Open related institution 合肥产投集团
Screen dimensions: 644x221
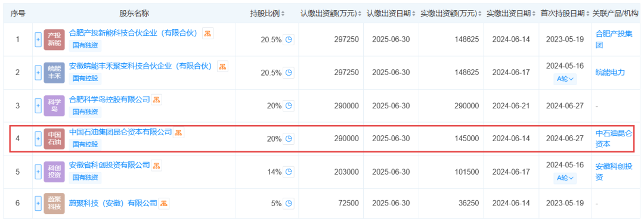click(x=614, y=39)
